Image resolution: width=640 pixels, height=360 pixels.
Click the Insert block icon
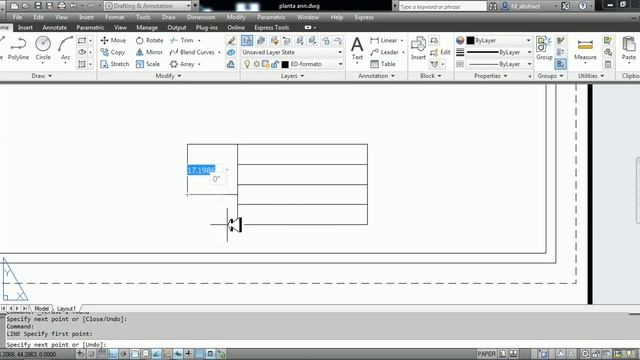point(418,48)
